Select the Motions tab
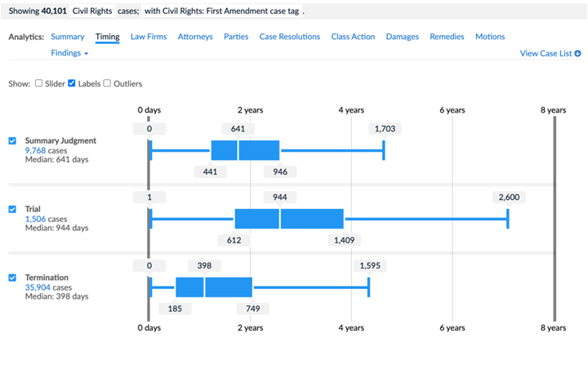The image size is (588, 383). pyautogui.click(x=490, y=37)
